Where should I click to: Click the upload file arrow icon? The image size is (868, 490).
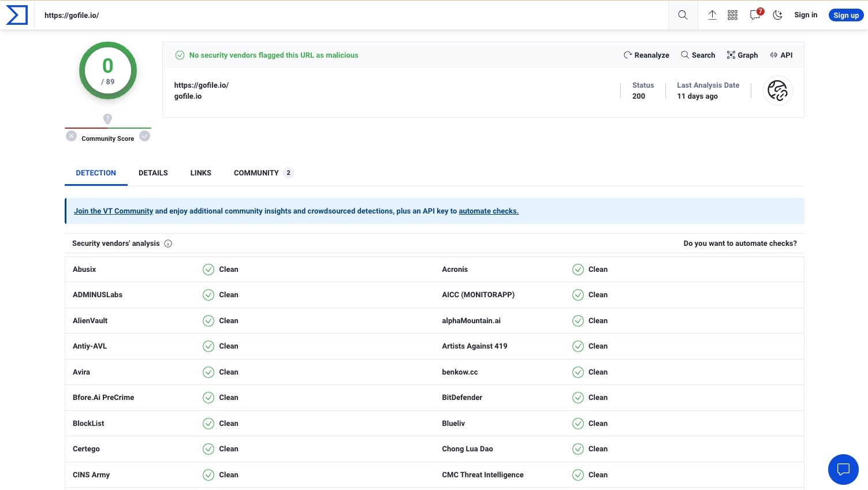tap(712, 15)
